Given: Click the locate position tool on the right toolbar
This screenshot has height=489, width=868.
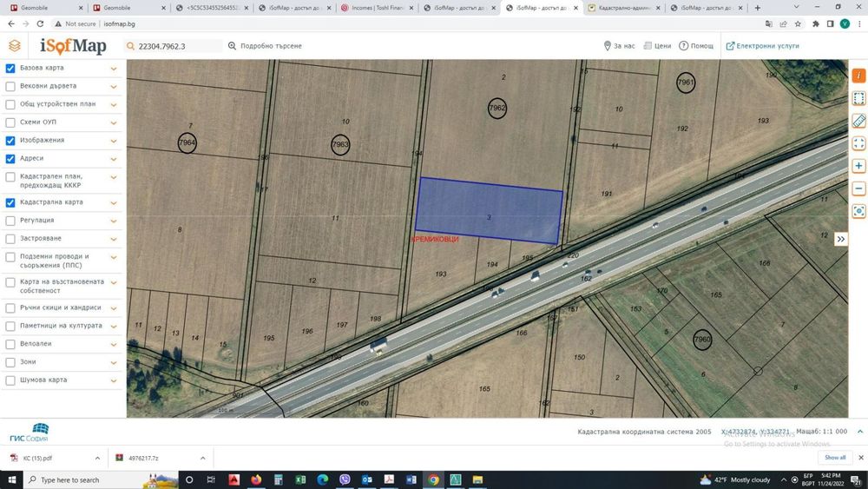Looking at the screenshot, I should [858, 211].
